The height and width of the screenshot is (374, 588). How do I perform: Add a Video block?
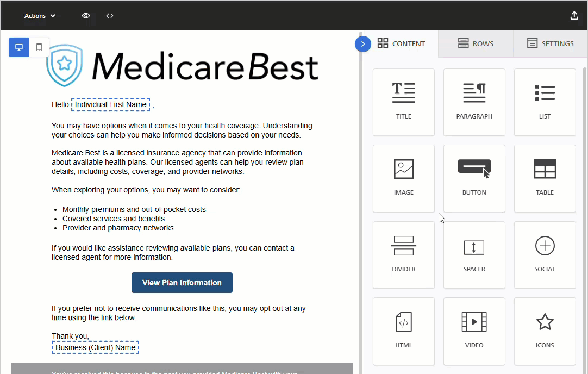[x=474, y=331]
